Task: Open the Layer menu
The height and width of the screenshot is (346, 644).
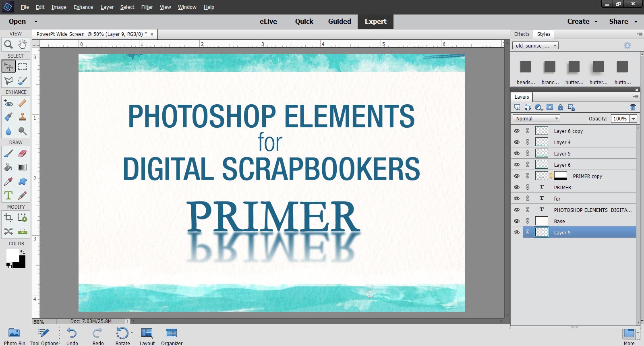Action: point(107,7)
